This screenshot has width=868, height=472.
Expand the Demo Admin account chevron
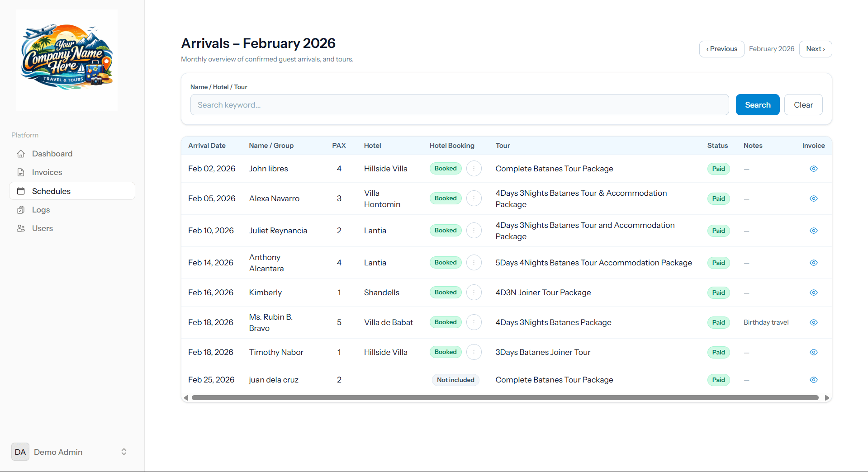point(123,452)
